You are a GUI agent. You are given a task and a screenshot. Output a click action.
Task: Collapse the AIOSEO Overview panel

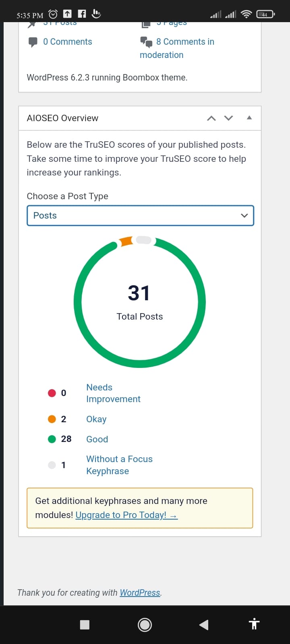(x=249, y=118)
